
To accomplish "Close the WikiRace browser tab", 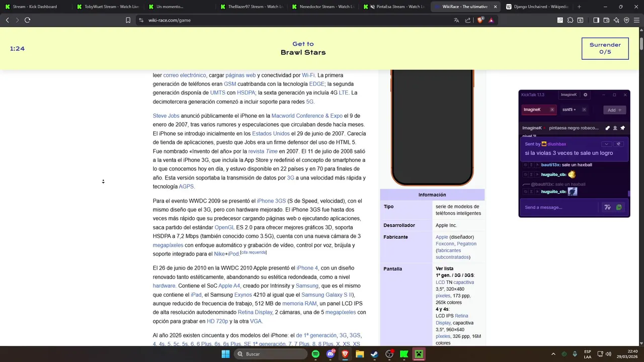I will point(495,7).
